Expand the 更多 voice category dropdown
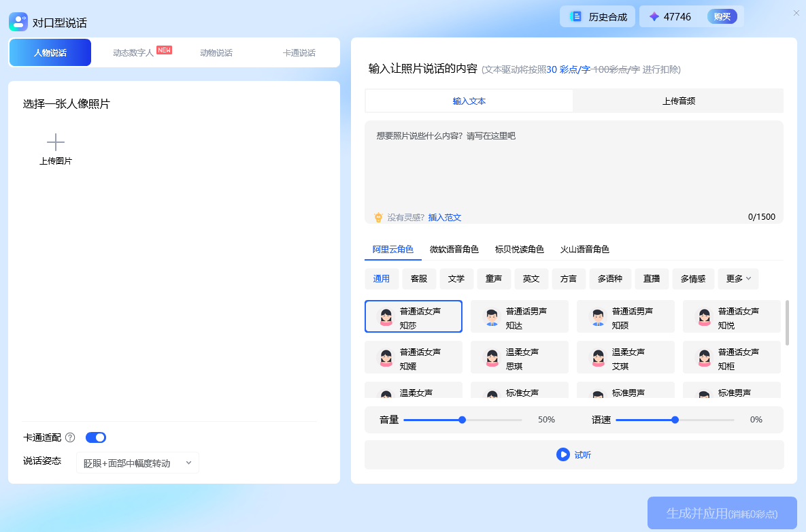 point(738,279)
